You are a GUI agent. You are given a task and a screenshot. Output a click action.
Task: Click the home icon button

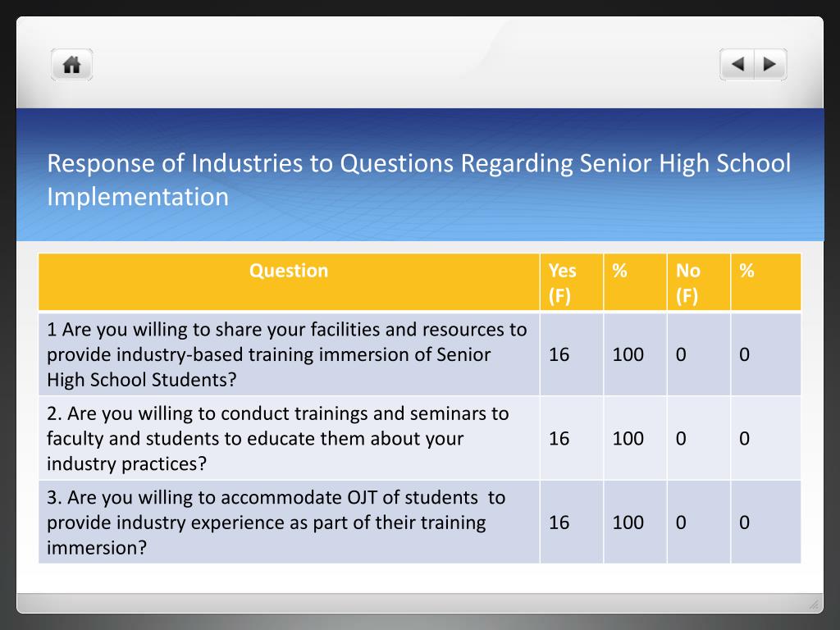[x=72, y=65]
